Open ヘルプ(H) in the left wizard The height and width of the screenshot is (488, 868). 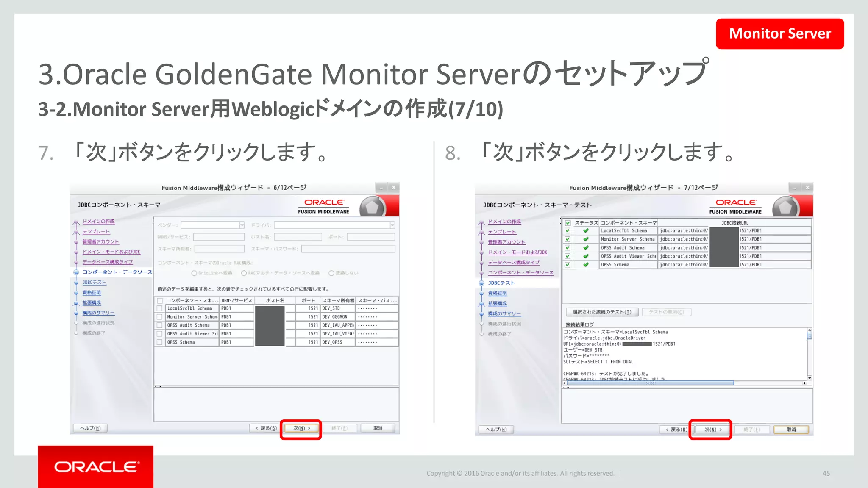click(x=90, y=428)
